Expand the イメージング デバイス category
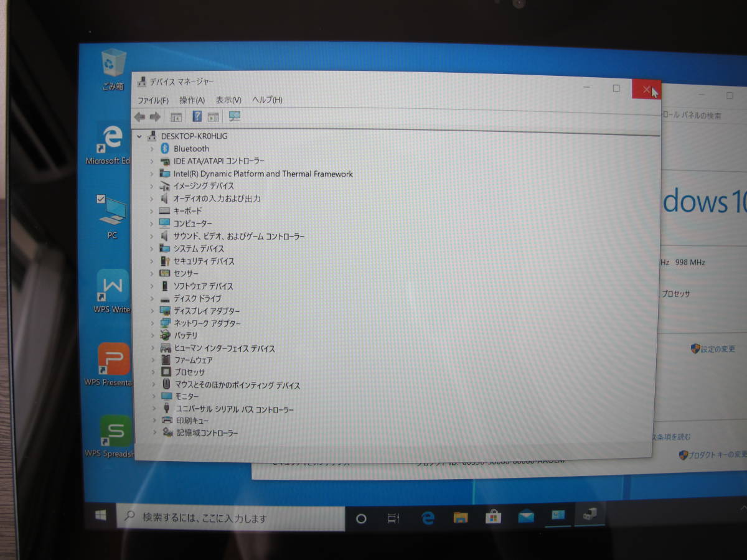747x560 pixels. [x=151, y=186]
